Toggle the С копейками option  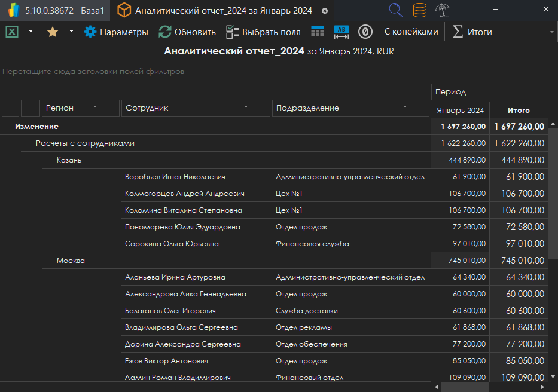coord(411,32)
